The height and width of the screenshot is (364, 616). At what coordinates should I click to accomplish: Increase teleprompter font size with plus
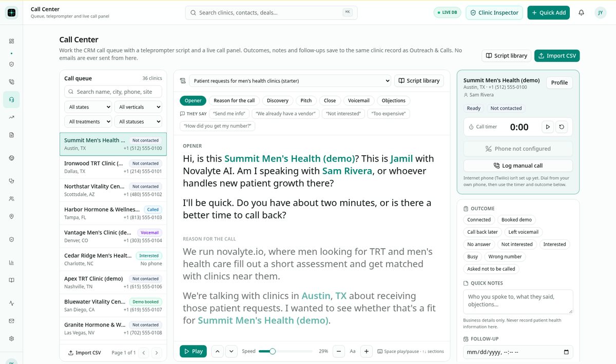pos(367,351)
